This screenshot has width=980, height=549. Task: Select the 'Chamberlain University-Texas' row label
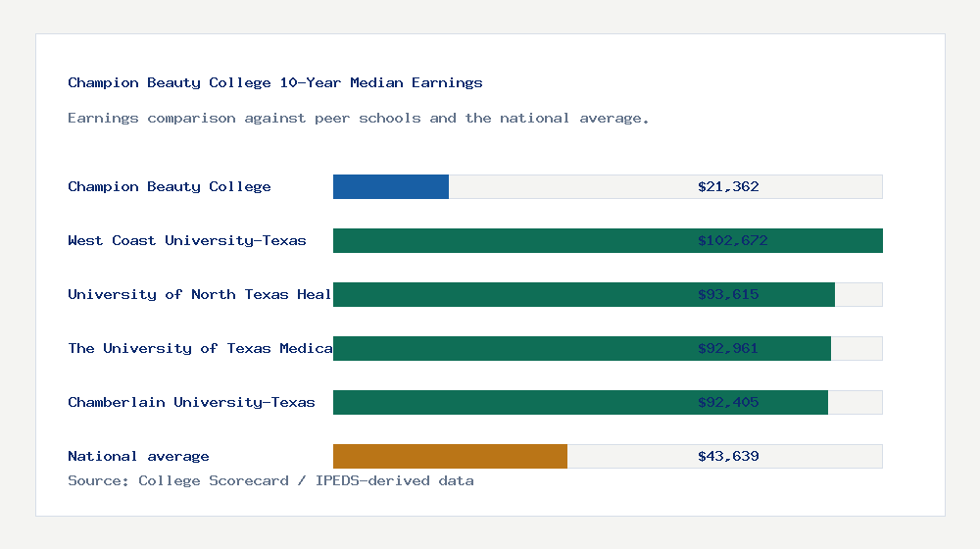click(191, 402)
